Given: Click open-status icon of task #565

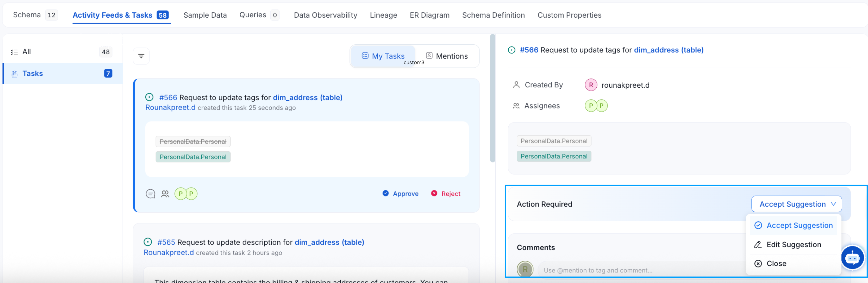Looking at the screenshot, I should coord(147,242).
